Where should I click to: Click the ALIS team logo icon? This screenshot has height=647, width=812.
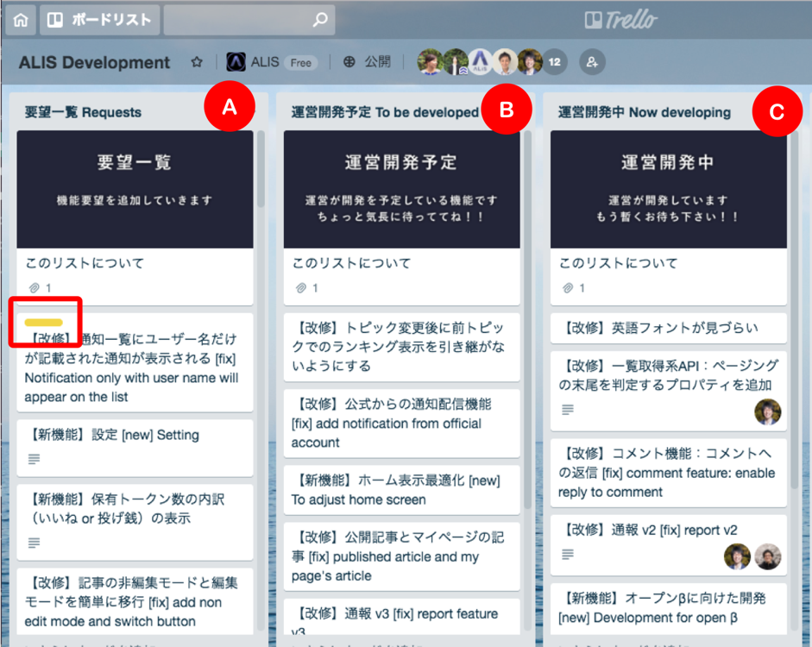tap(236, 62)
